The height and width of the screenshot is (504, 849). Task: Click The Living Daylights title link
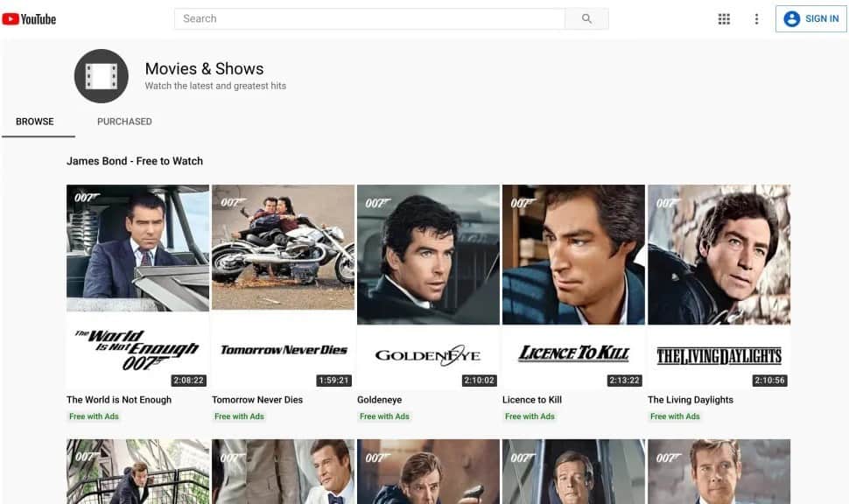point(690,400)
